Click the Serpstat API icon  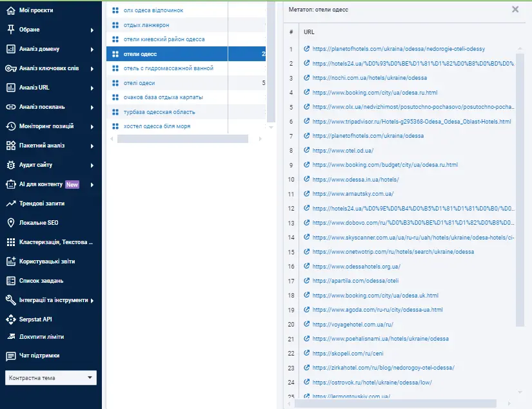pos(11,319)
